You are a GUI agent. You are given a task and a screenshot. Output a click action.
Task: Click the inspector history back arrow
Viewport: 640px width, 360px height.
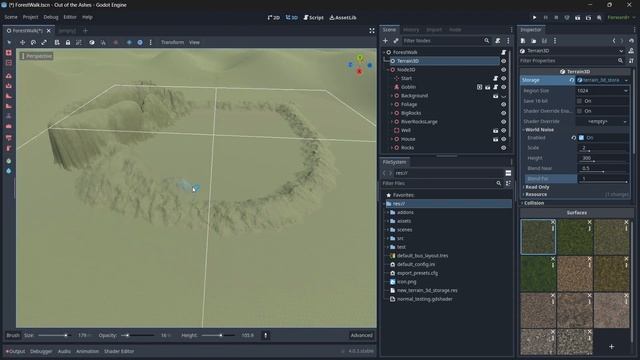613,41
